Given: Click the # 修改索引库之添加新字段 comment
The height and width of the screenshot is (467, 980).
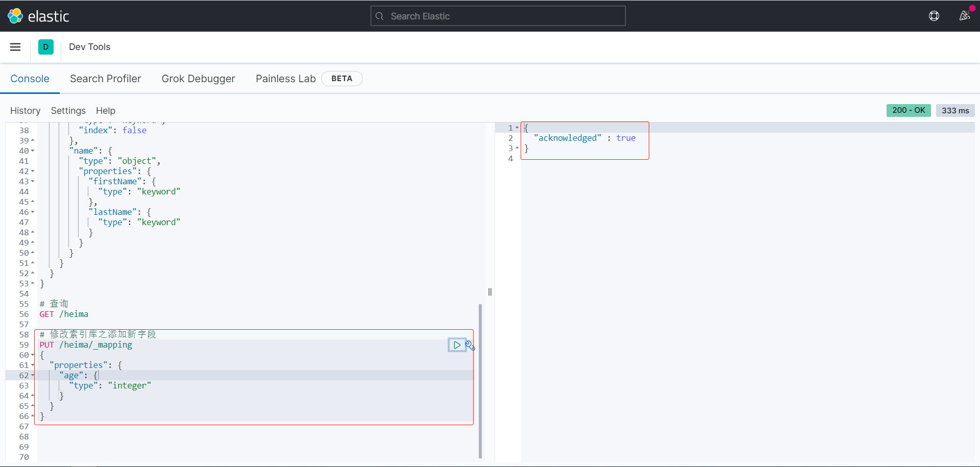Looking at the screenshot, I should (98, 335).
